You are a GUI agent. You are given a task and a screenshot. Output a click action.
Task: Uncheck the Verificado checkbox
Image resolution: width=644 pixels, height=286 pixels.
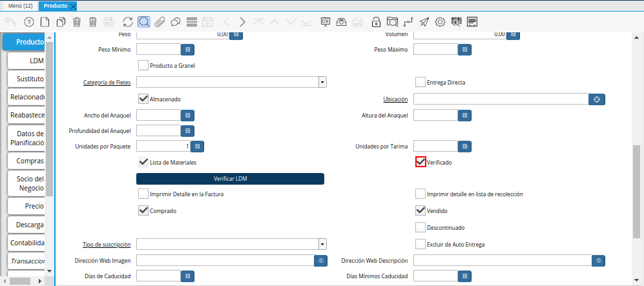(x=421, y=162)
